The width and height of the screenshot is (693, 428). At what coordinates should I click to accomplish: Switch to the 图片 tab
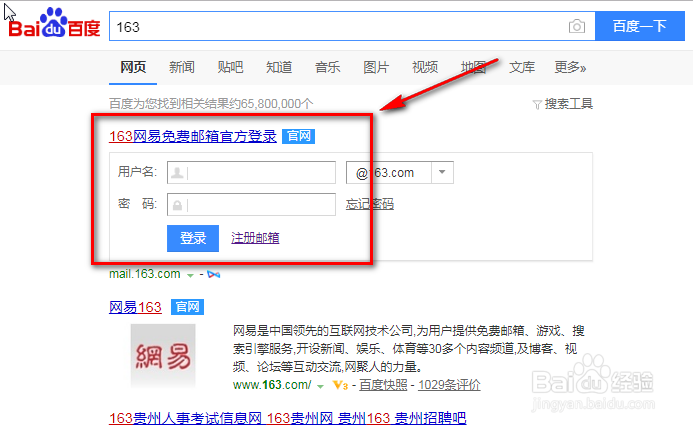pyautogui.click(x=376, y=67)
